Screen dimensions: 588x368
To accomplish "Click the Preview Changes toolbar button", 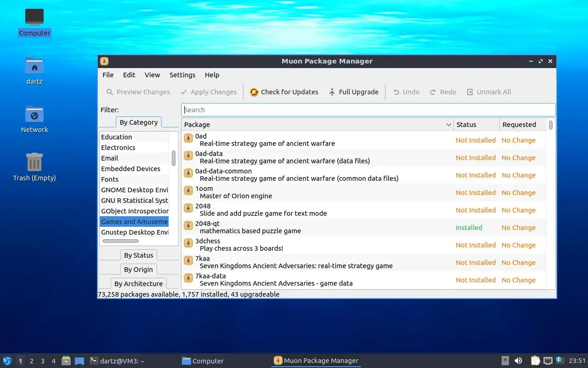I will click(x=138, y=92).
